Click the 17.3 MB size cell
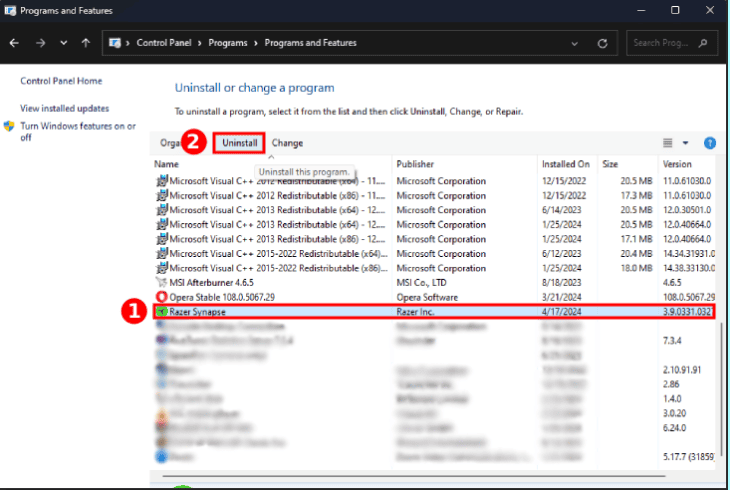The height and width of the screenshot is (490, 730). tap(636, 196)
